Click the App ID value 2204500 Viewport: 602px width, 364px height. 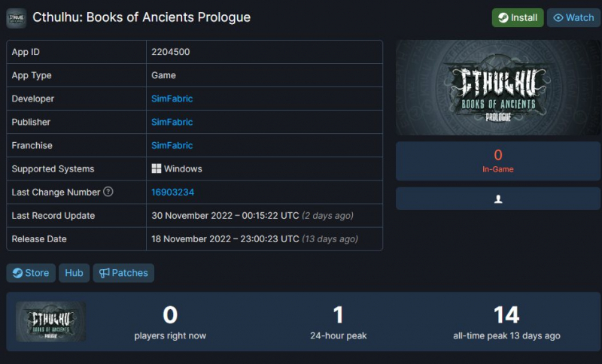pos(171,52)
